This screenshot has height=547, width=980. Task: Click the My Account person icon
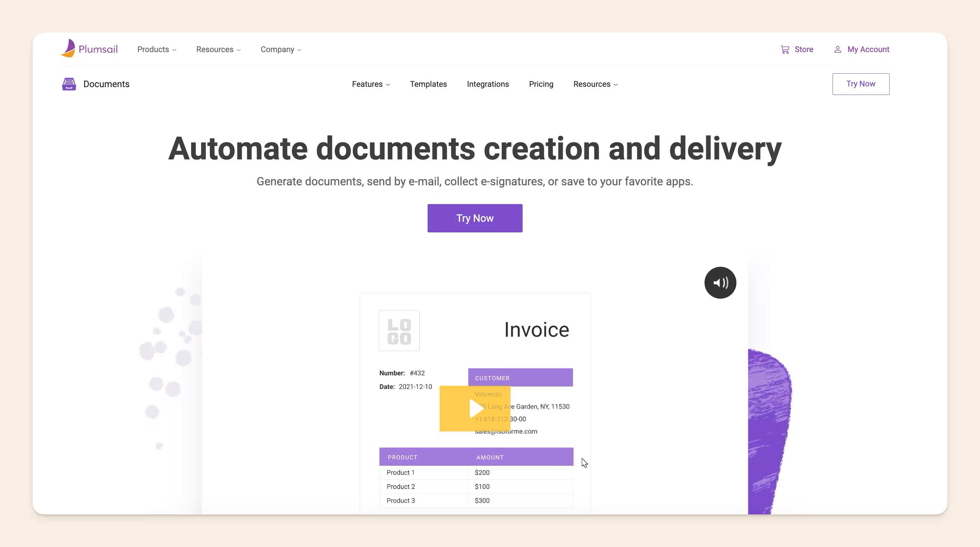pos(837,49)
